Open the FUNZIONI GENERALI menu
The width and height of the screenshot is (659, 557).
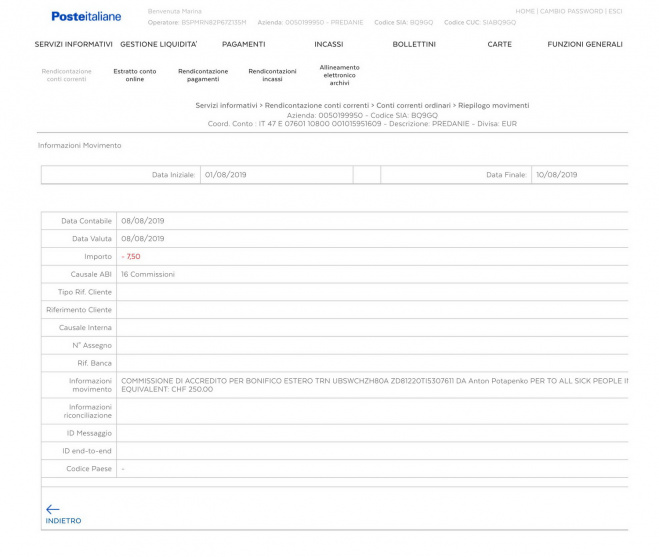(x=584, y=44)
